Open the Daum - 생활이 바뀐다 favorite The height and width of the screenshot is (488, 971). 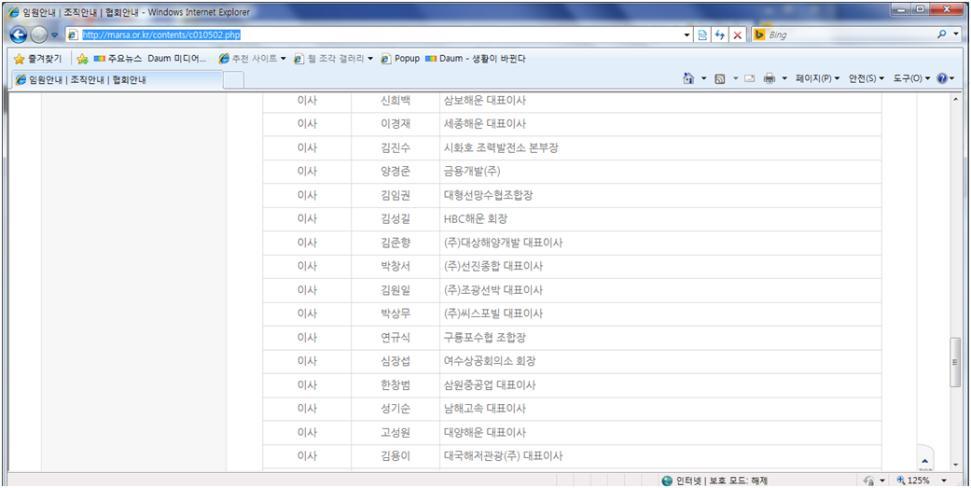coord(476,59)
